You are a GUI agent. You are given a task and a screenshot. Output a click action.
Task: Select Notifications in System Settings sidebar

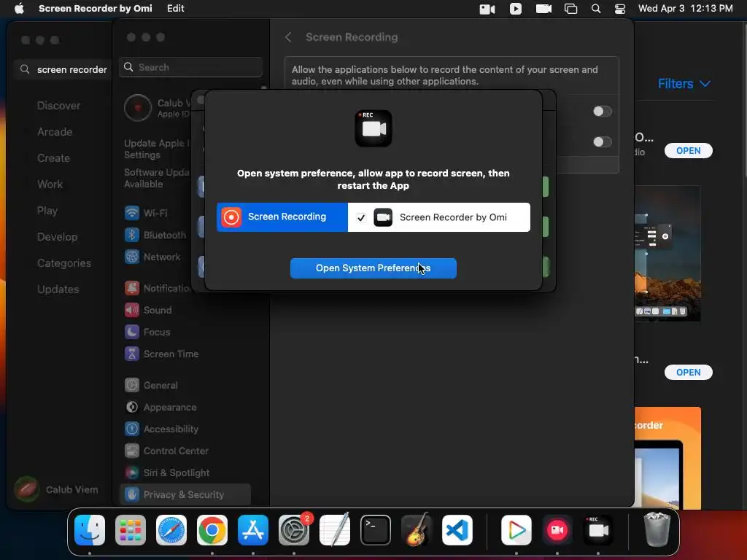pyautogui.click(x=158, y=288)
